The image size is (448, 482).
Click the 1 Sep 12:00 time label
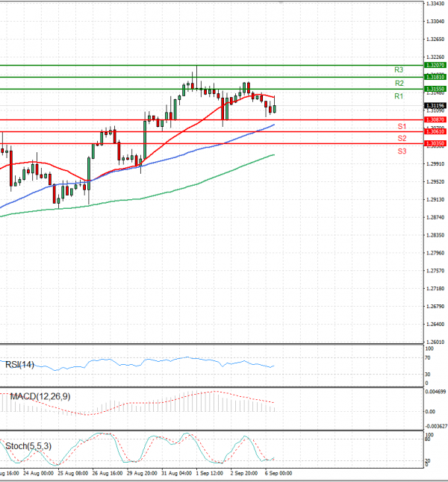210,473
